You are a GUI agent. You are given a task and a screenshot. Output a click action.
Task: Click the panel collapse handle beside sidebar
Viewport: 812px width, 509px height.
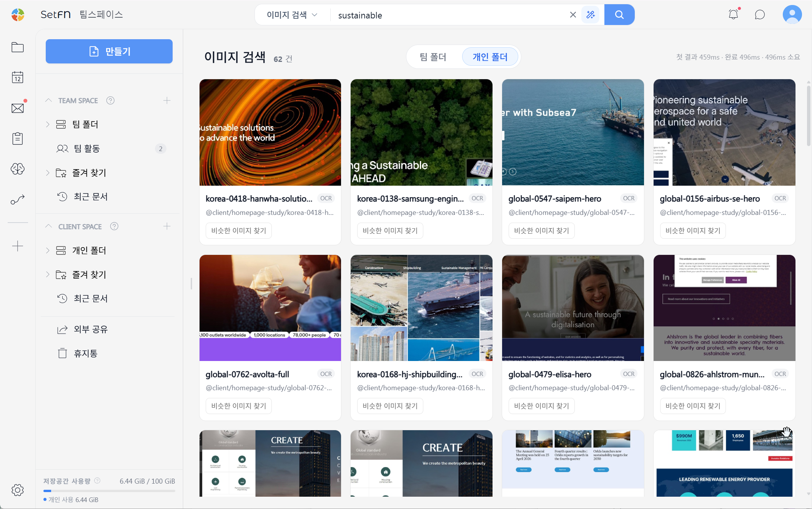pos(191,284)
